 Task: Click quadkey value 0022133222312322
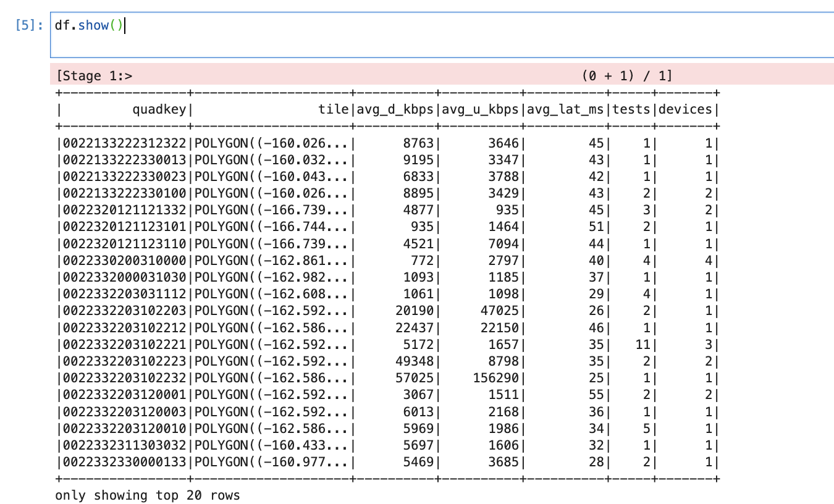(123, 143)
